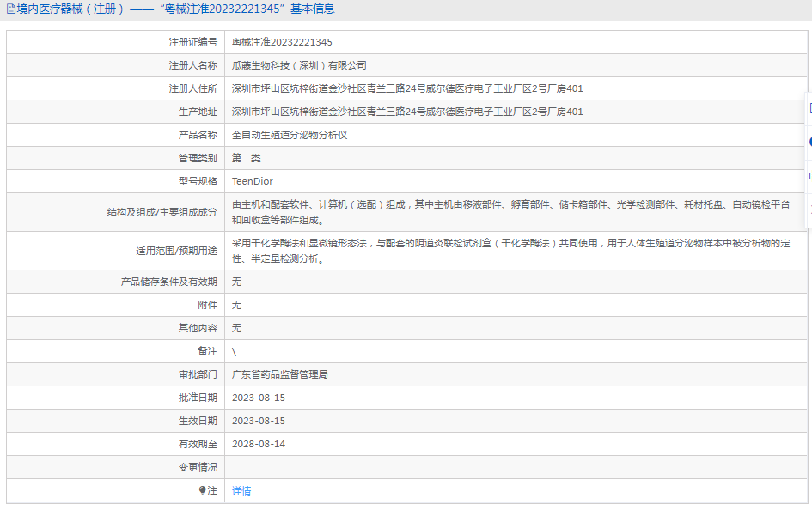The width and height of the screenshot is (812, 510).
Task: Click the 其他内容 label cell
Action: click(x=115, y=328)
